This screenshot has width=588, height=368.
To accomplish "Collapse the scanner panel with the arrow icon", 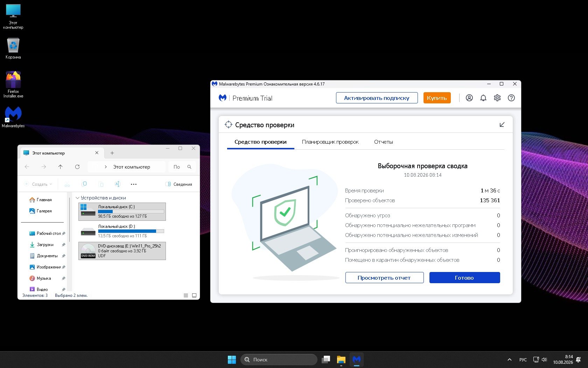I will pyautogui.click(x=502, y=125).
